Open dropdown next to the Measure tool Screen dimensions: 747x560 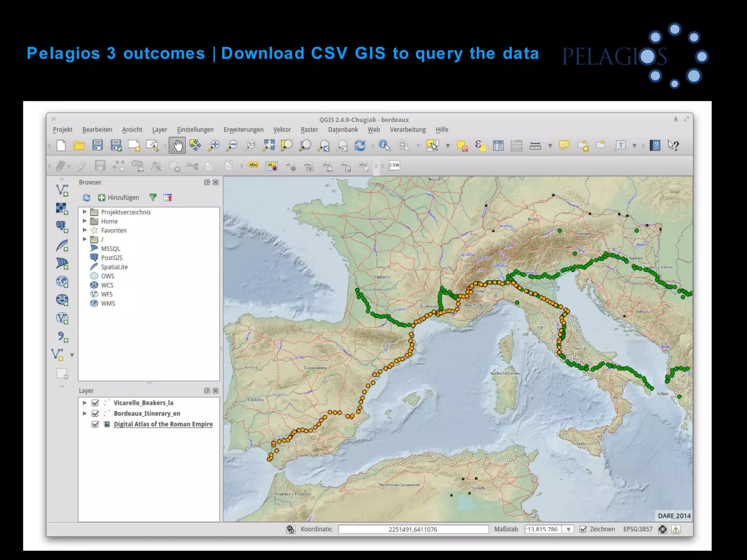coord(550,146)
